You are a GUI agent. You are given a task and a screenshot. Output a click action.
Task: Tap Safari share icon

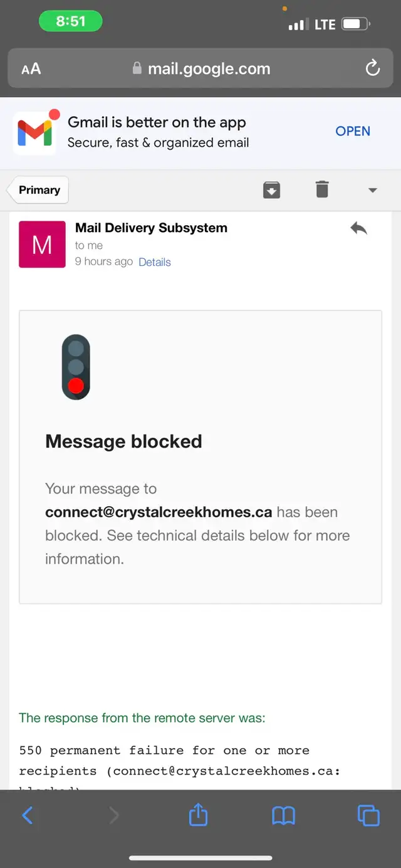coord(198,815)
